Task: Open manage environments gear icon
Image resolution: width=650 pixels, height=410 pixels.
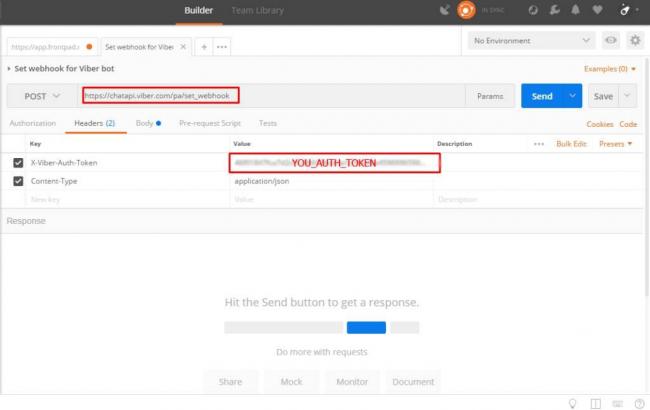Action: point(635,40)
